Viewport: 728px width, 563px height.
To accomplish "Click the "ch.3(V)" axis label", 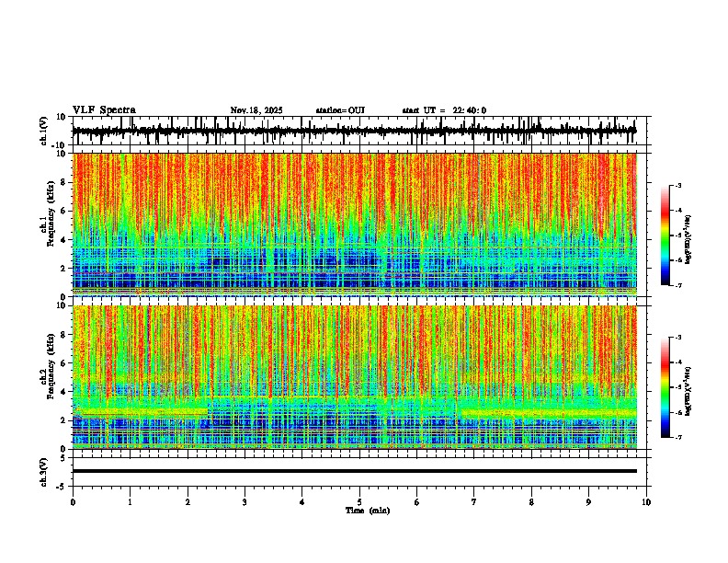I will point(44,473).
